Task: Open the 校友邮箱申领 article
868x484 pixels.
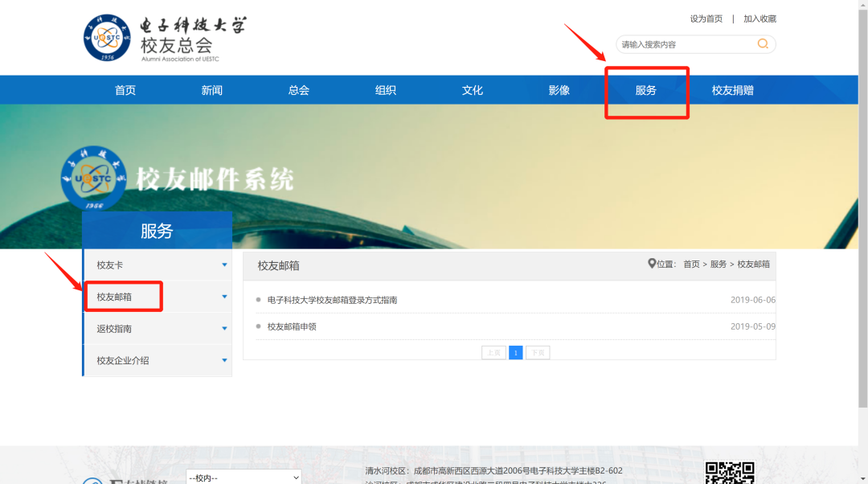Action: tap(292, 326)
